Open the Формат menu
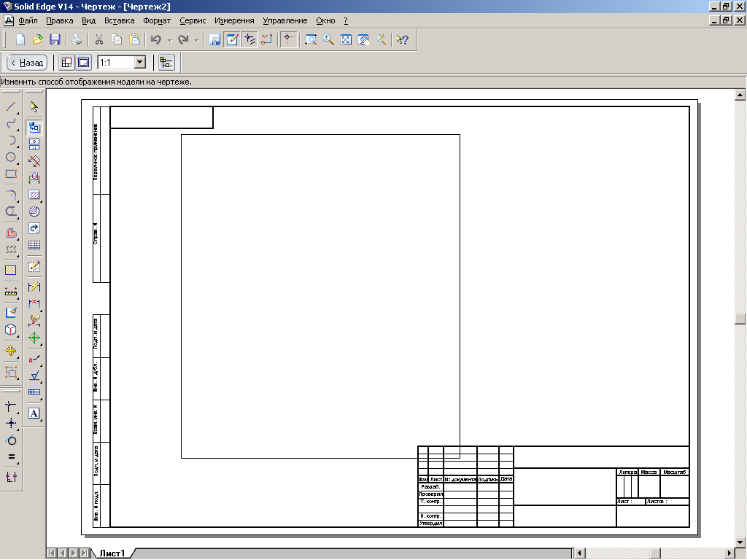The height and width of the screenshot is (560, 747). tap(157, 20)
